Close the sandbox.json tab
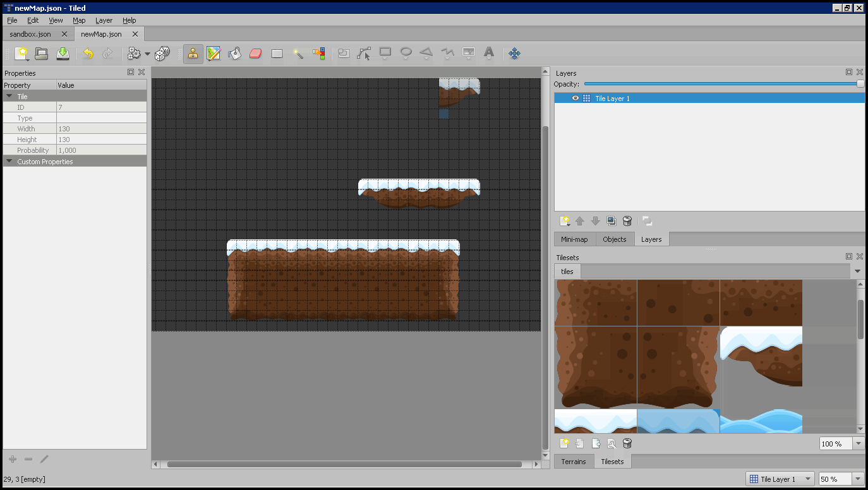 pyautogui.click(x=64, y=34)
